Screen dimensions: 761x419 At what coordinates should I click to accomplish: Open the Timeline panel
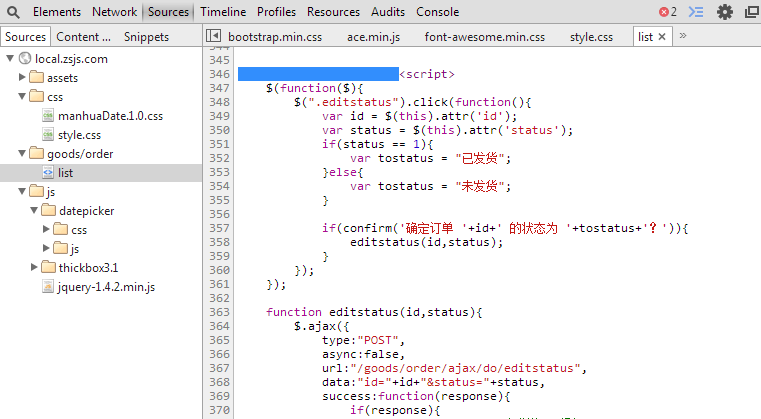tap(223, 12)
